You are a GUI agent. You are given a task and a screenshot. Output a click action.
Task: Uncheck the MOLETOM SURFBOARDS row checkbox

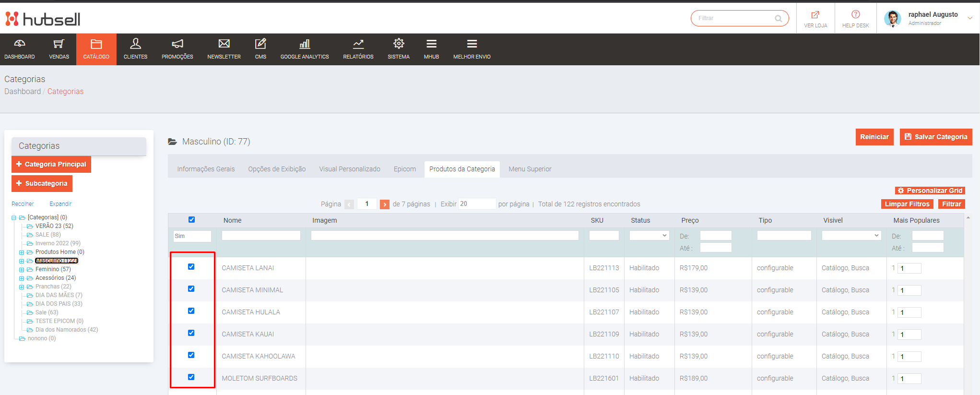[191, 377]
